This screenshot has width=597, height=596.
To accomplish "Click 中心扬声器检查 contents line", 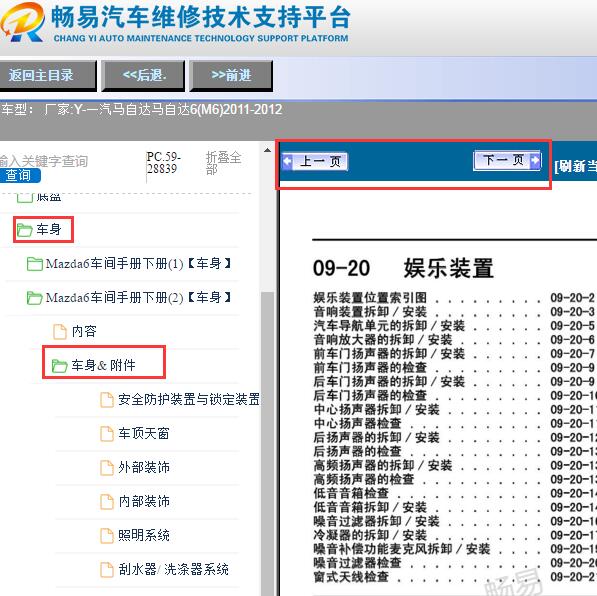I will point(455,423).
